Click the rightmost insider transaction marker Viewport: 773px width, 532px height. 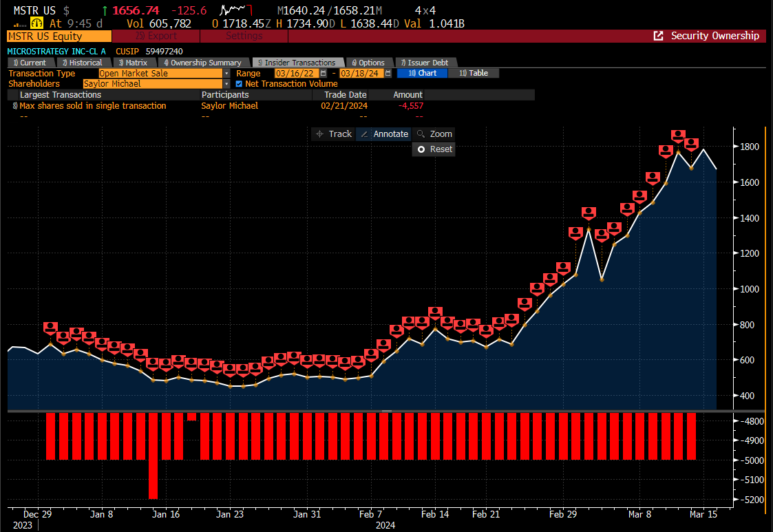click(x=691, y=145)
